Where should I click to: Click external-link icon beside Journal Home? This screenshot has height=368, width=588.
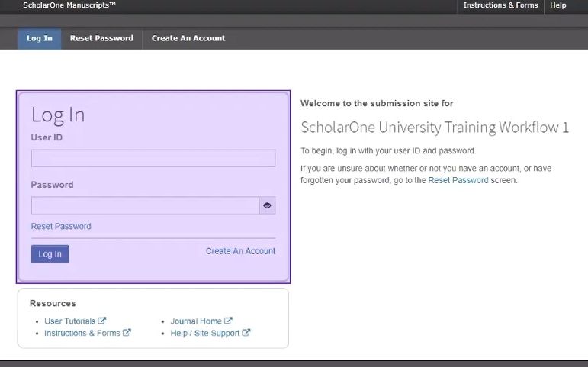click(x=228, y=321)
